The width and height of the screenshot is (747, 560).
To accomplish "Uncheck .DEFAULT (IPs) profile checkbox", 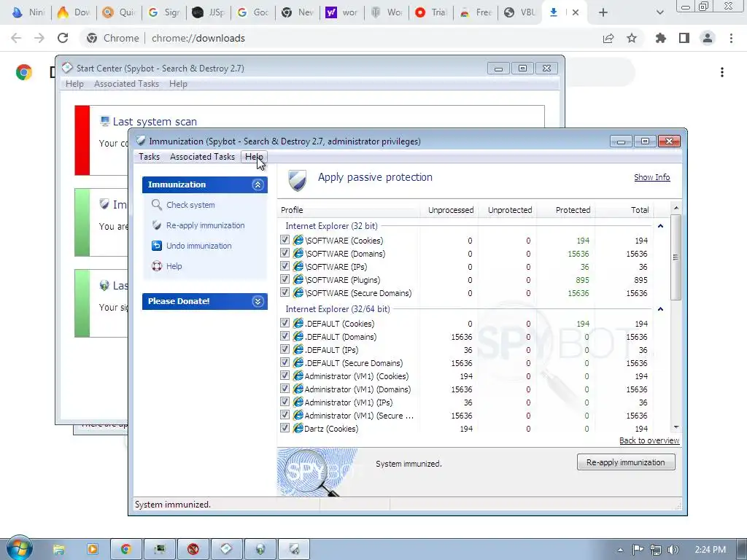I will 285,349.
